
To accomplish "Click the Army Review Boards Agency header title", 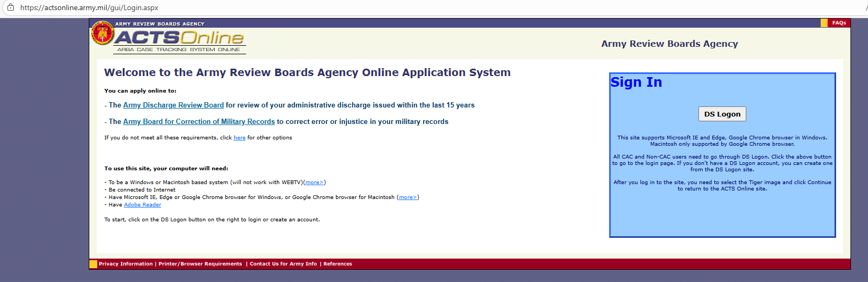I will coord(669,44).
